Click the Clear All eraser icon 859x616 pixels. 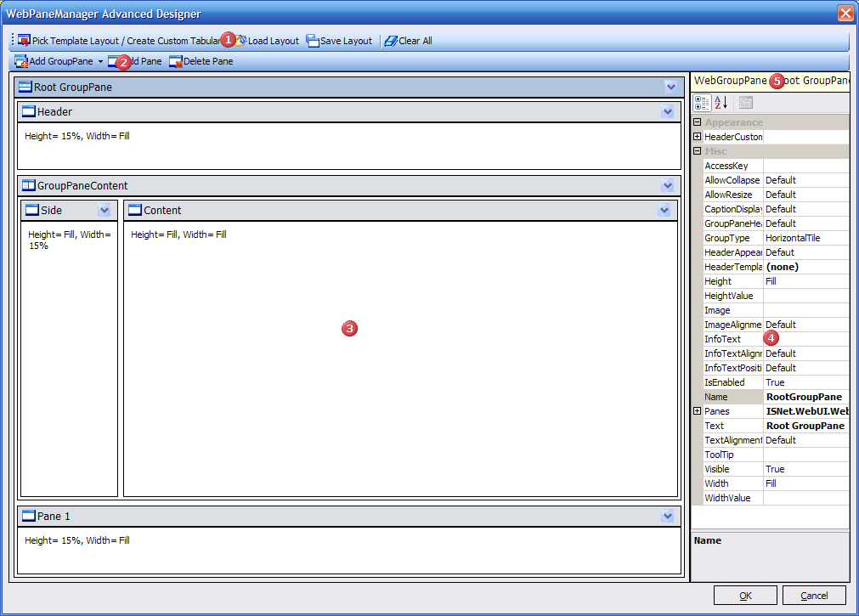pyautogui.click(x=391, y=41)
